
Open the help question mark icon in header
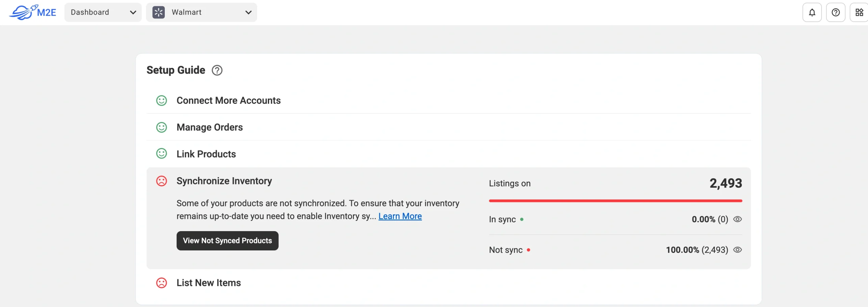coord(835,13)
